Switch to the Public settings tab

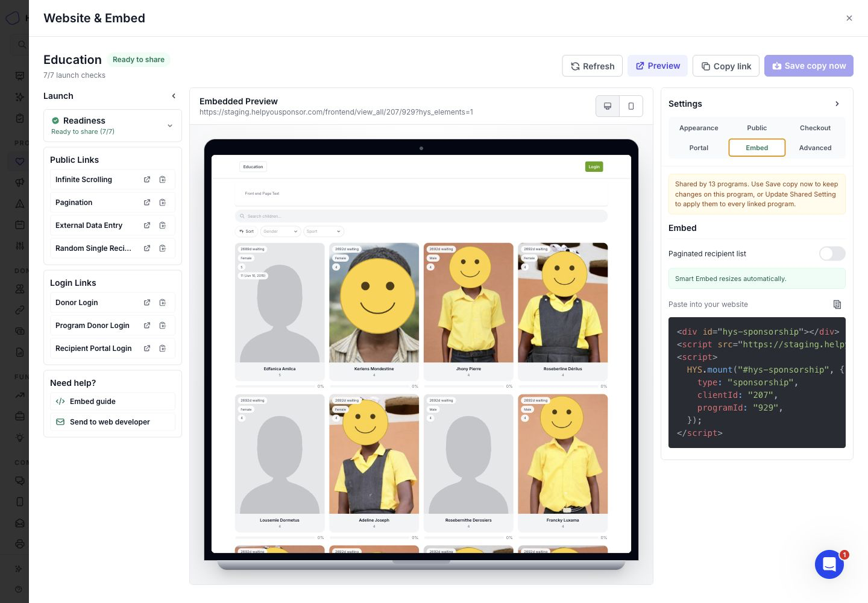click(x=757, y=128)
